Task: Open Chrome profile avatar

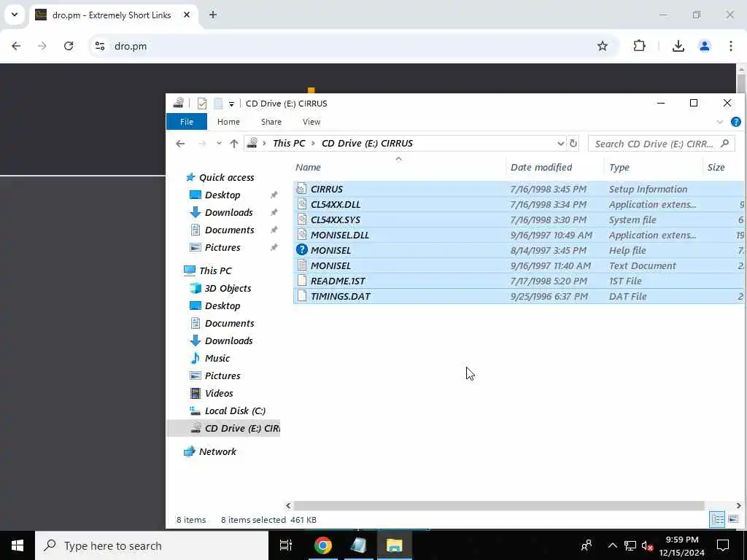Action: [705, 46]
